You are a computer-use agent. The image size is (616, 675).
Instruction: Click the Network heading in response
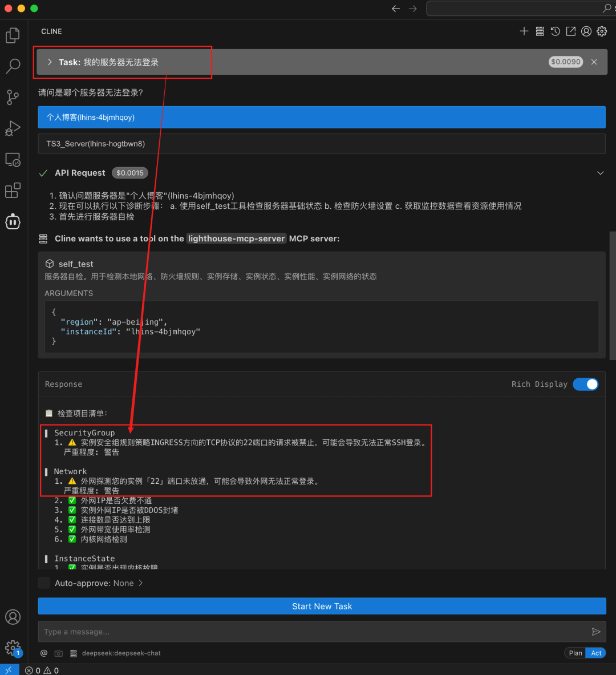(71, 471)
